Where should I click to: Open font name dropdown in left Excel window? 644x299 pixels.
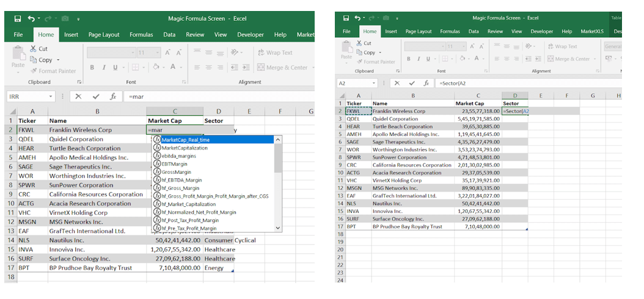pos(133,52)
